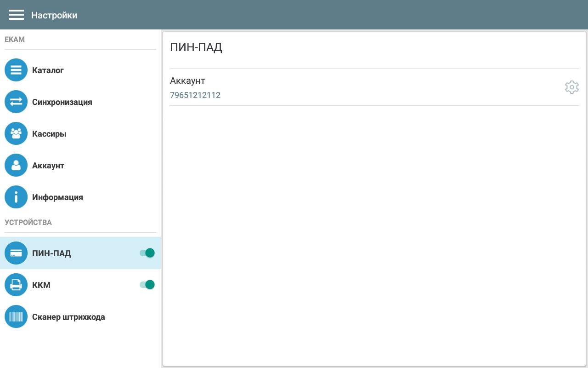The image size is (588, 368).
Task: Click the ПИН-ПАД card icon
Action: pos(16,253)
